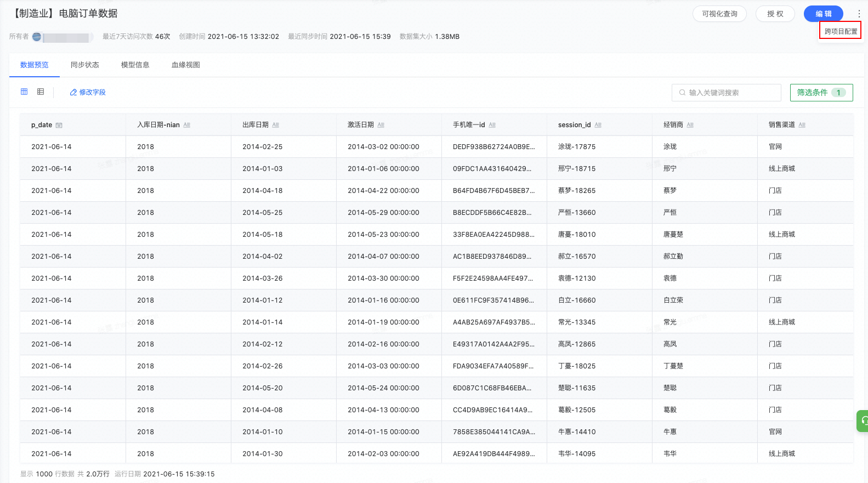Click the 授权 button

pos(775,14)
